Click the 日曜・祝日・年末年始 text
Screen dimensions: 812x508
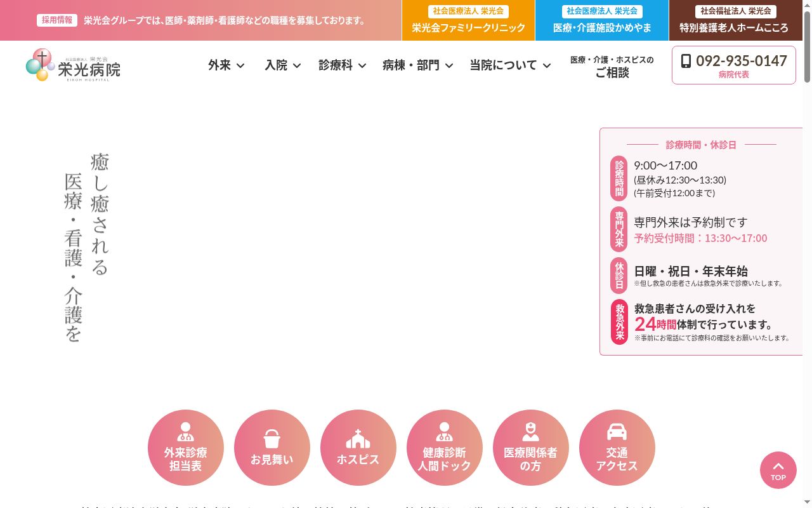tap(691, 271)
